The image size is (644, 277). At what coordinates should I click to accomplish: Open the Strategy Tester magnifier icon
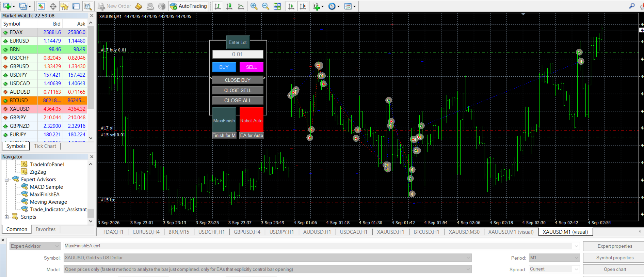[x=87, y=6]
